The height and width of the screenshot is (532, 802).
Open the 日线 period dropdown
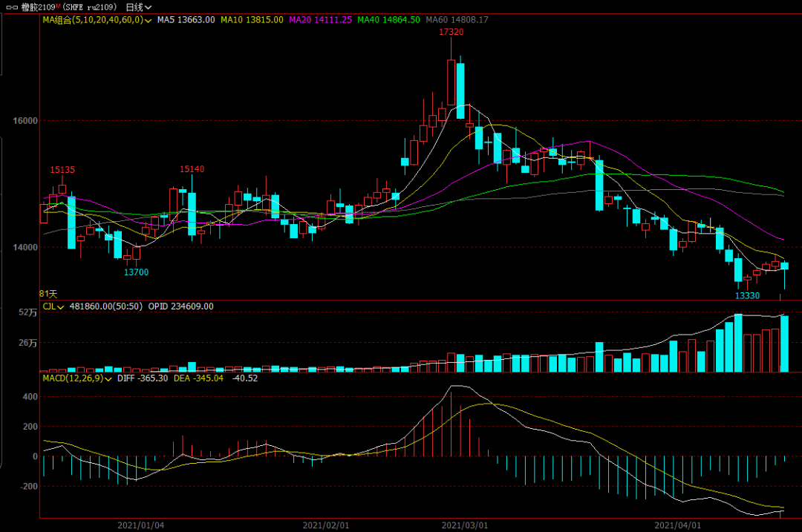tap(139, 7)
